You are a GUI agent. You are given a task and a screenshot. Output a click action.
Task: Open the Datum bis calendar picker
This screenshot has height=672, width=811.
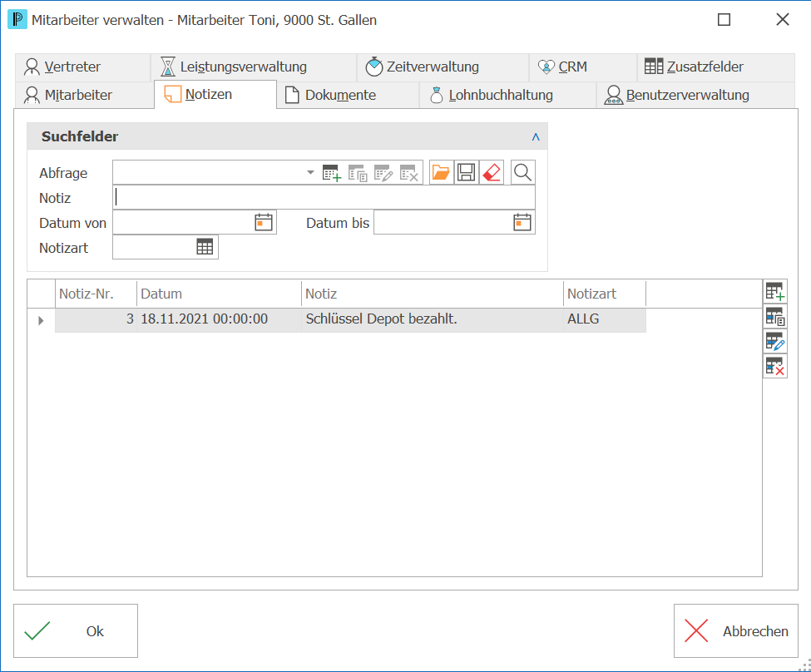click(522, 222)
